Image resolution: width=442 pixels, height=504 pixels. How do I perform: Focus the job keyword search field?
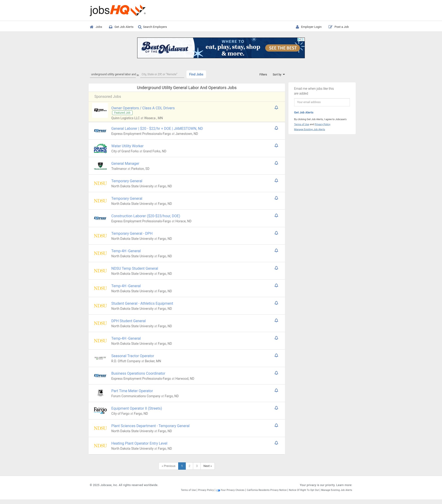pyautogui.click(x=113, y=74)
